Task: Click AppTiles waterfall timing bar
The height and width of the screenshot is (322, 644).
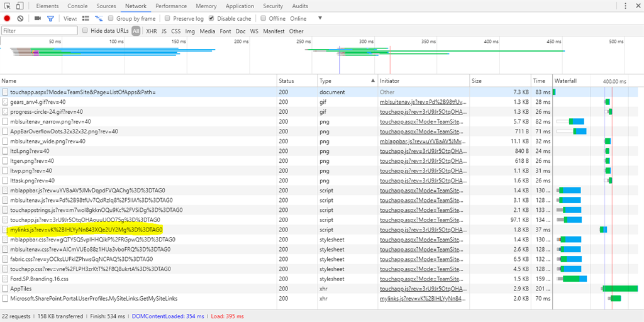Action: click(619, 289)
